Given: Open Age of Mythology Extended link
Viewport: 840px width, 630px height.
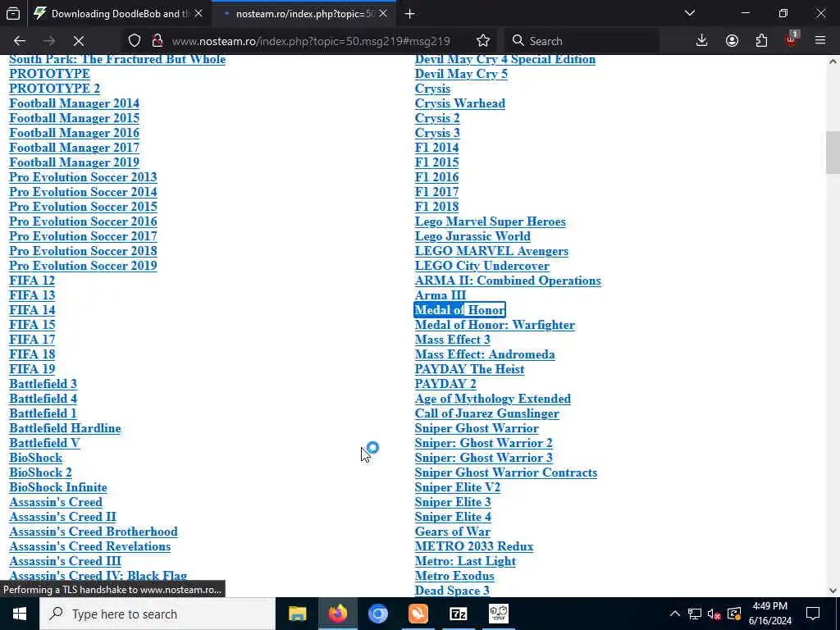Looking at the screenshot, I should pyautogui.click(x=493, y=399).
